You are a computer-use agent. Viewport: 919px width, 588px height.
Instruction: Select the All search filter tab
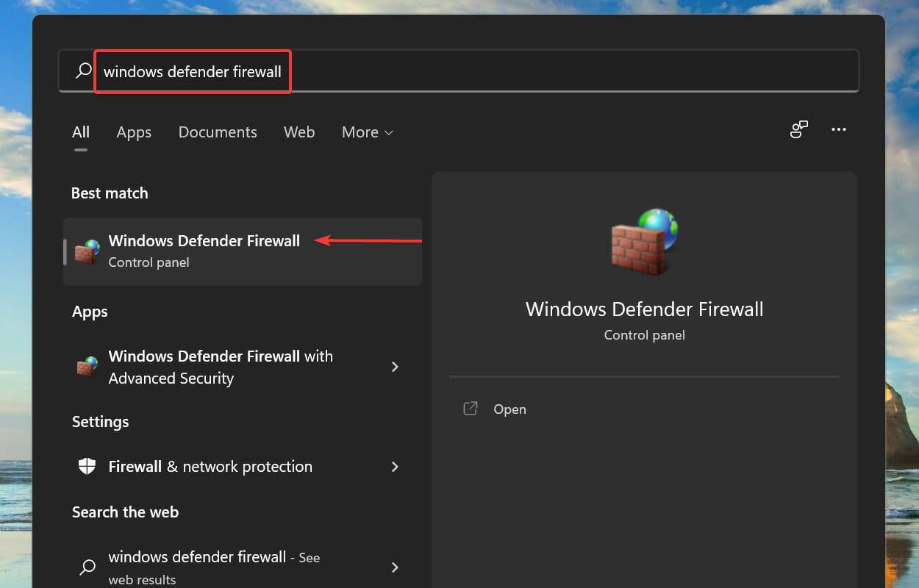pyautogui.click(x=81, y=132)
